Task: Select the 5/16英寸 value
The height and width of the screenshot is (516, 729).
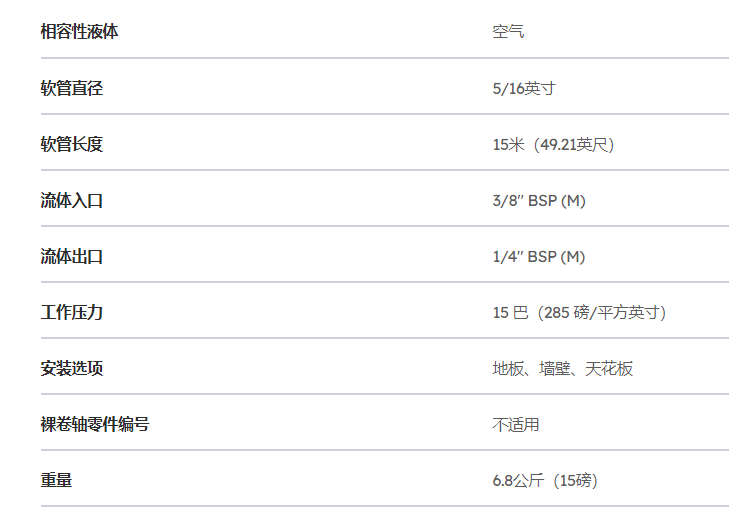Action: coord(524,88)
